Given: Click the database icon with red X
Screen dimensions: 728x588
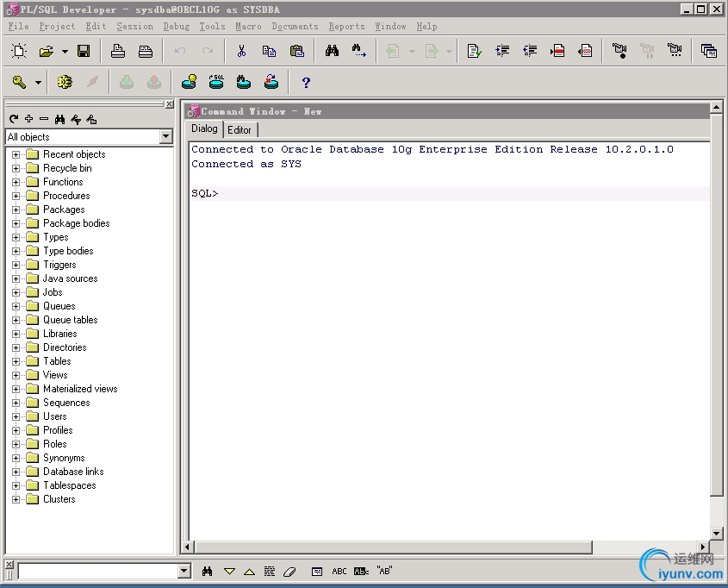Looking at the screenshot, I should (x=271, y=82).
